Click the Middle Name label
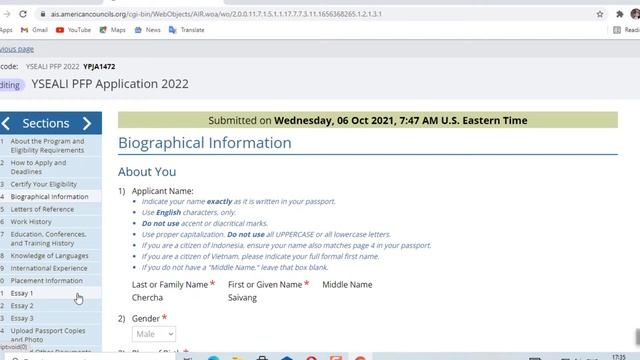 point(347,284)
